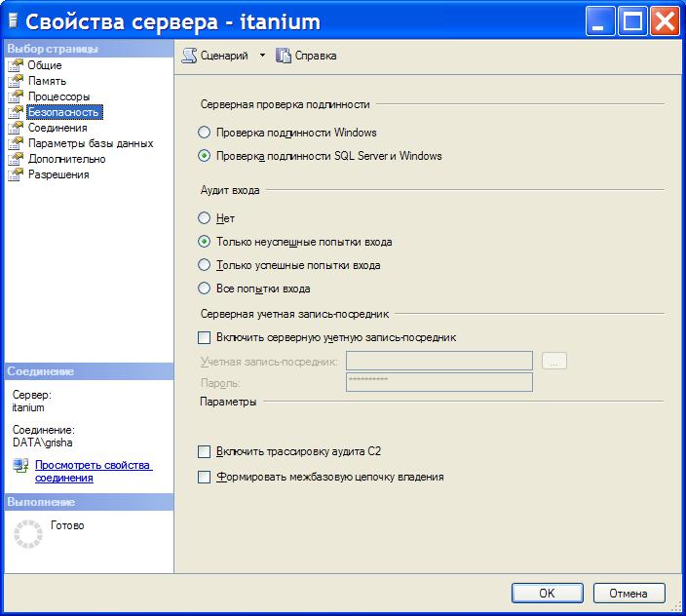Click the Сценарий toolbar button
Viewport: 686px width, 616px height.
(214, 56)
